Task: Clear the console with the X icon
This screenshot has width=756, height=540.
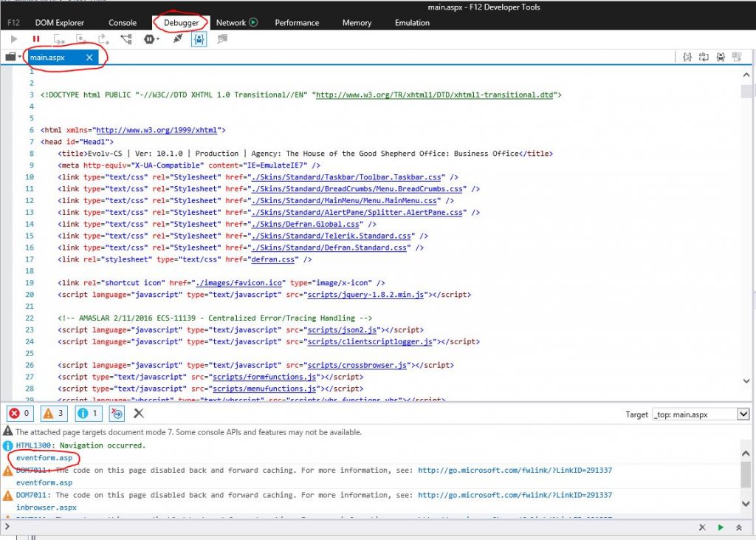Action: (x=139, y=413)
